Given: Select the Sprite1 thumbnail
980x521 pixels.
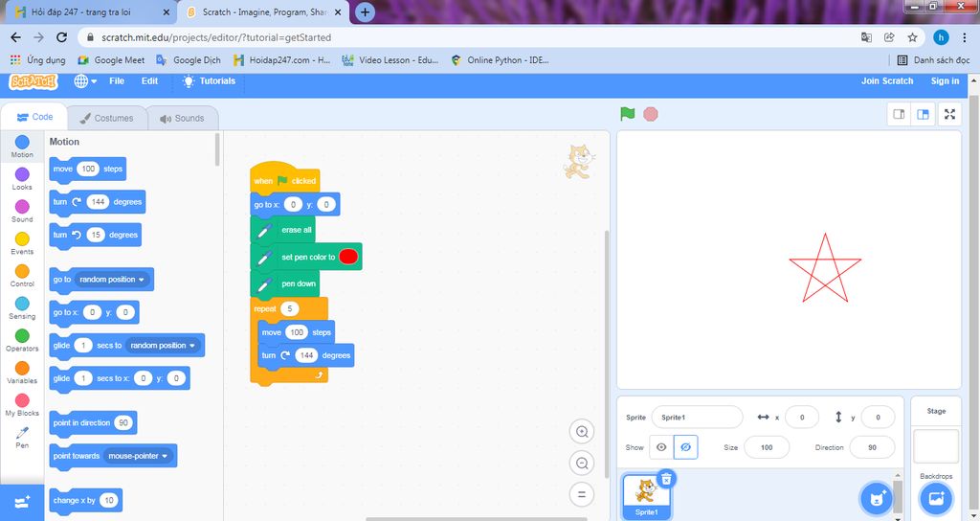Looking at the screenshot, I should click(x=646, y=495).
